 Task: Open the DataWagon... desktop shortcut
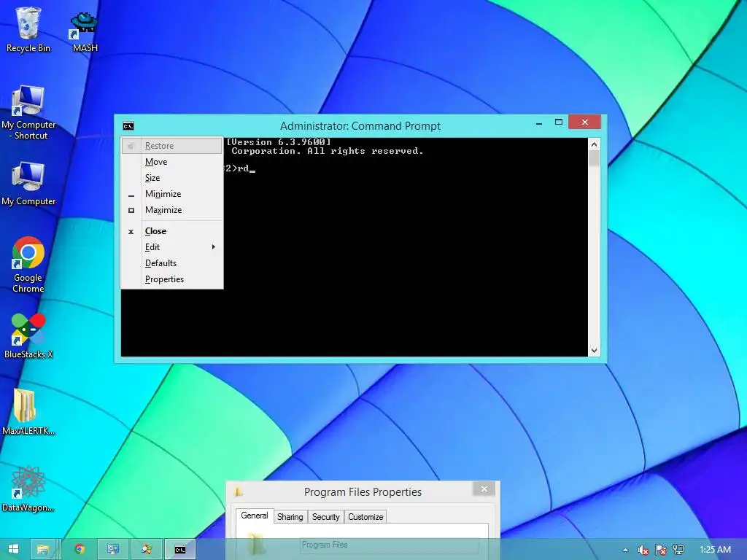28,489
